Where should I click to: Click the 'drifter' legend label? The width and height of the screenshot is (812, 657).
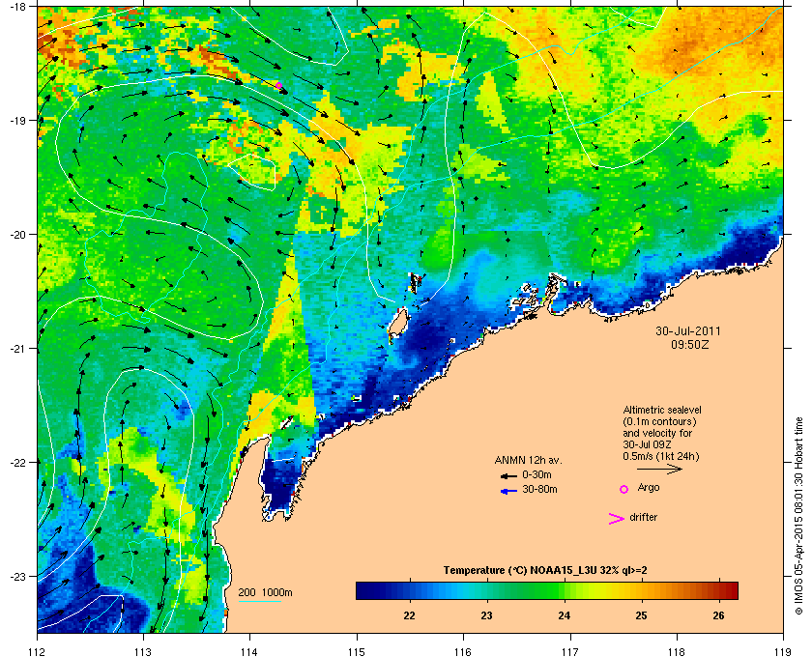pyautogui.click(x=643, y=517)
